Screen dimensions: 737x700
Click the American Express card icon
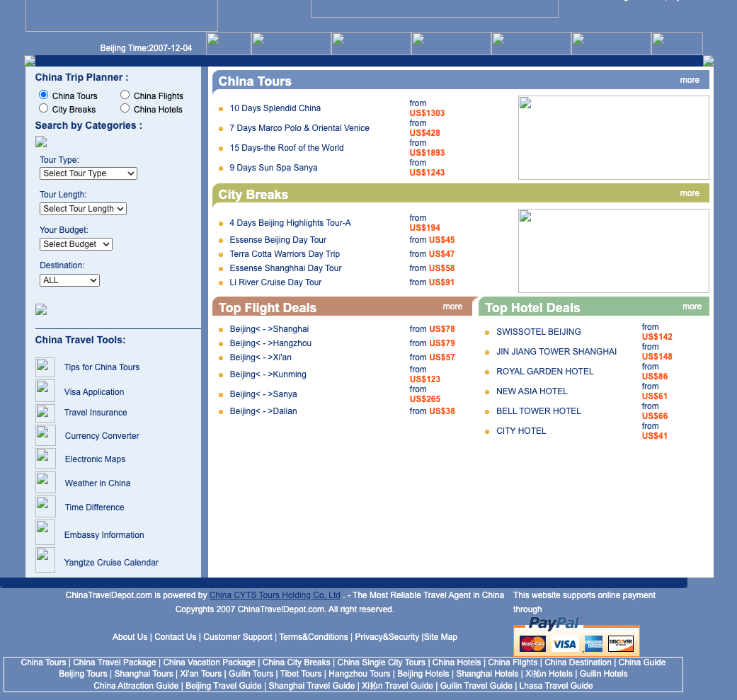point(593,643)
